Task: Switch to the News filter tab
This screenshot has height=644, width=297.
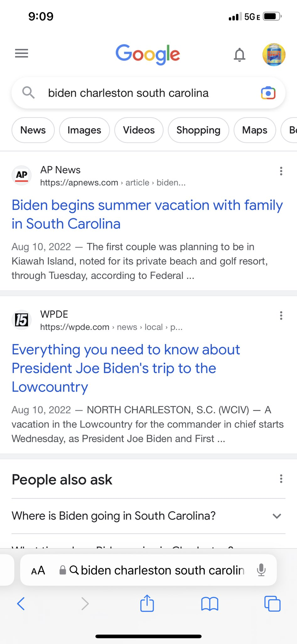Action: pos(33,130)
